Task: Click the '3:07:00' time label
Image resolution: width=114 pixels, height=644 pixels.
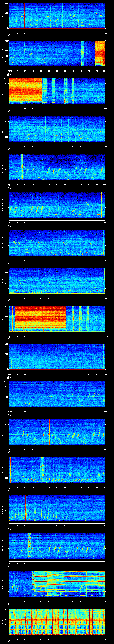Action: pyautogui.click(x=9, y=639)
